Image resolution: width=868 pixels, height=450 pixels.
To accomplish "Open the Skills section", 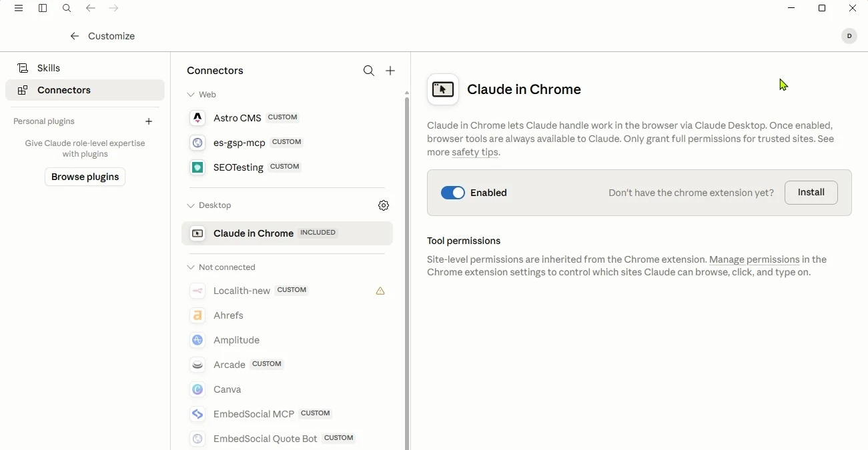I will (x=85, y=68).
